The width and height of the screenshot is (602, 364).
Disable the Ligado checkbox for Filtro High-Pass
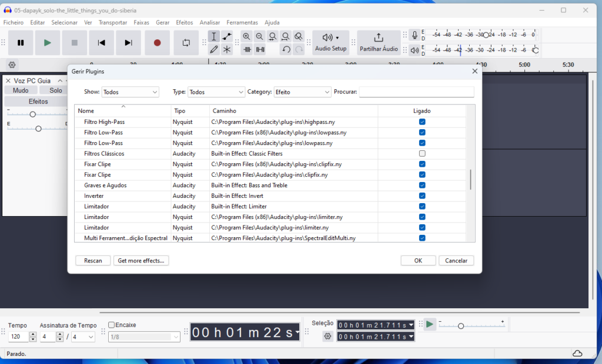[422, 122]
